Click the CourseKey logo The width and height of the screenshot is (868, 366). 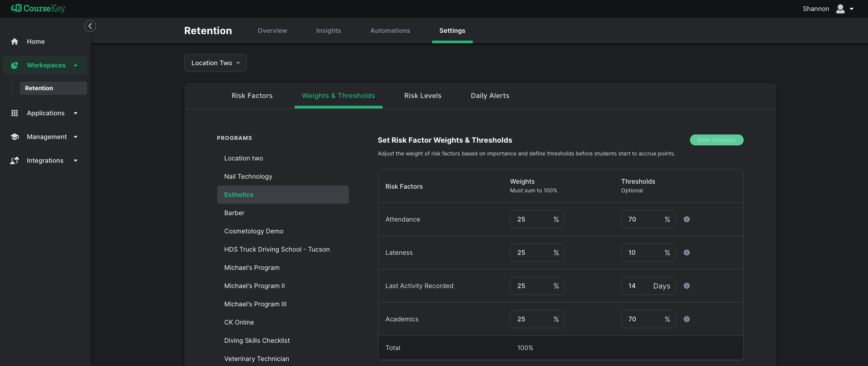coord(38,9)
